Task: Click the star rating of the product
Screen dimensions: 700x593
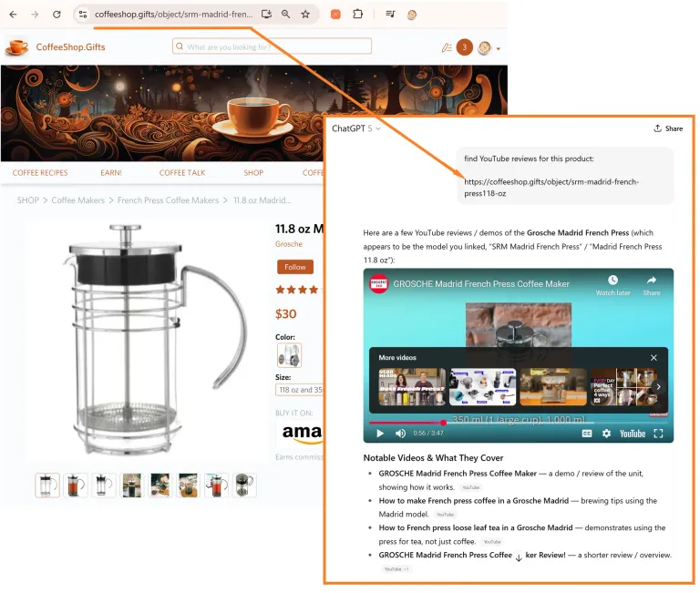Action: pyautogui.click(x=297, y=290)
